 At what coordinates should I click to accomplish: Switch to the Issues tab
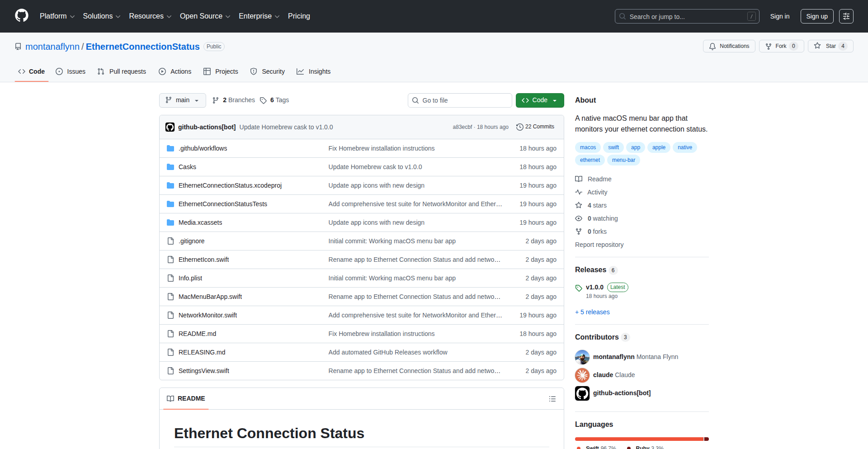71,71
